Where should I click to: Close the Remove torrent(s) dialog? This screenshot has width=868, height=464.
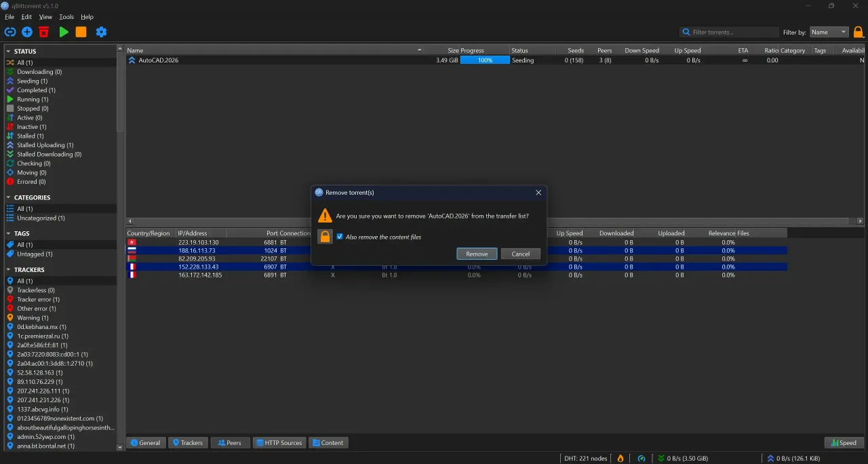[538, 193]
